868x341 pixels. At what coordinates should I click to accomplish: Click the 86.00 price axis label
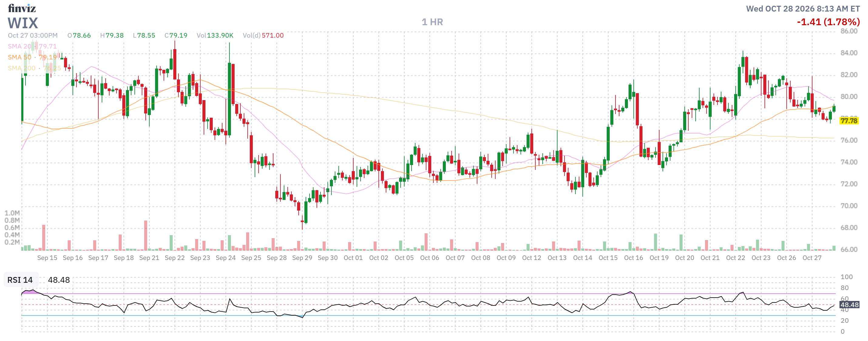click(849, 31)
